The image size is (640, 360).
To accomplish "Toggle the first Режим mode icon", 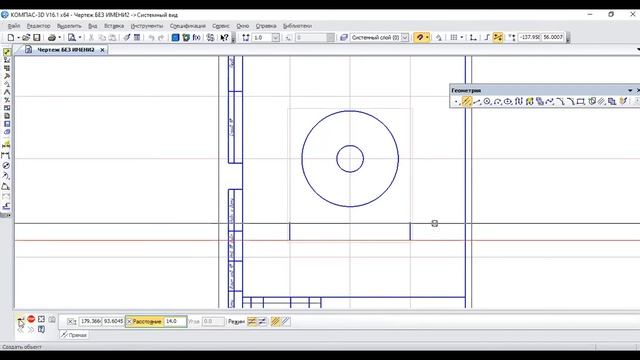I will [x=251, y=322].
